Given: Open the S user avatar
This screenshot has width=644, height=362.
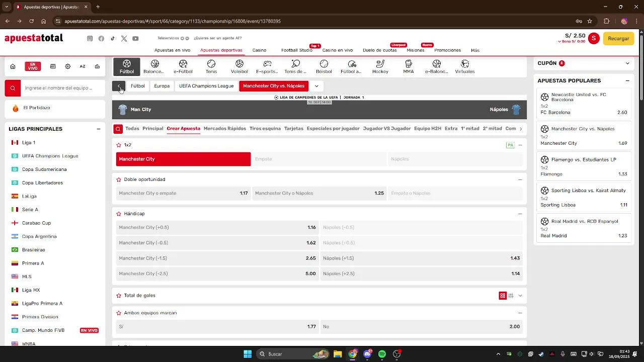Looking at the screenshot, I should (594, 38).
